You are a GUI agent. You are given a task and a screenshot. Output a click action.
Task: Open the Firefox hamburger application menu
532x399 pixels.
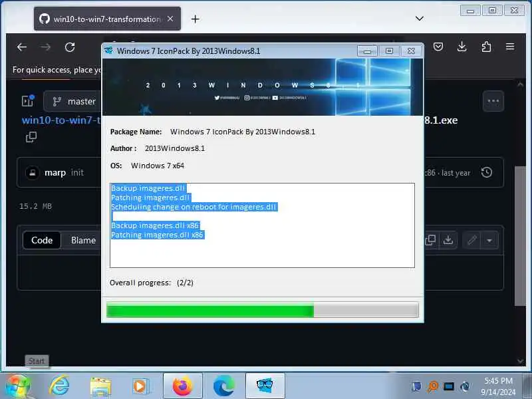coord(510,47)
